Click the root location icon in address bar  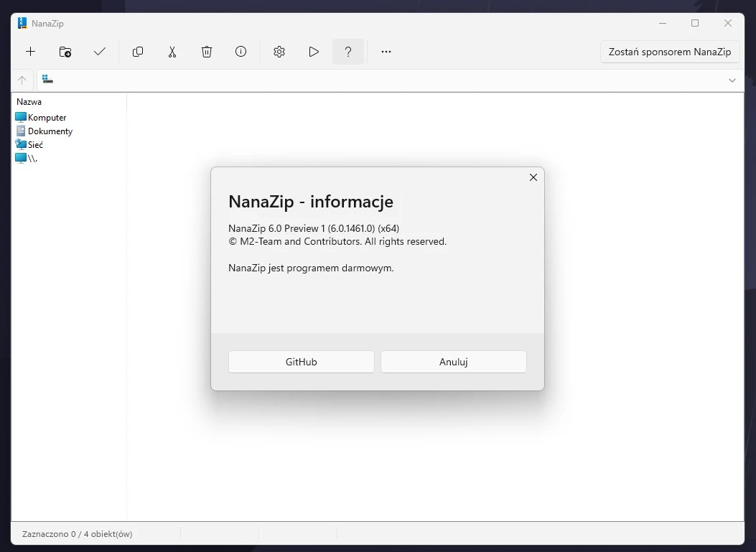tap(47, 79)
